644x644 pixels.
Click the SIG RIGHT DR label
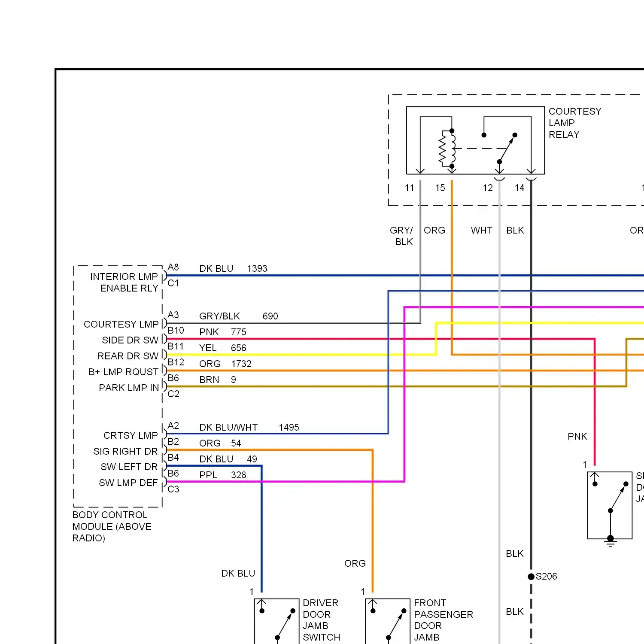(125, 451)
